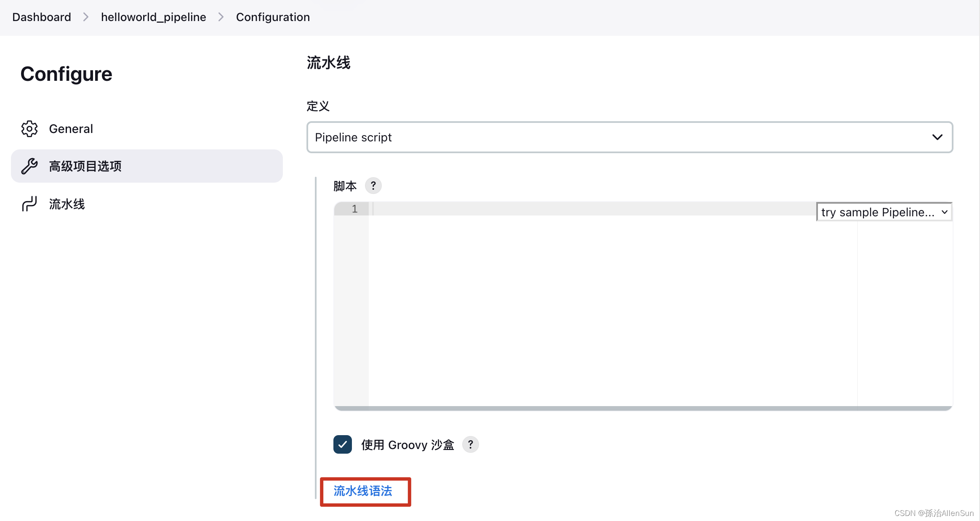This screenshot has width=980, height=521.
Task: Place cursor in the empty script editor
Action: click(x=589, y=295)
